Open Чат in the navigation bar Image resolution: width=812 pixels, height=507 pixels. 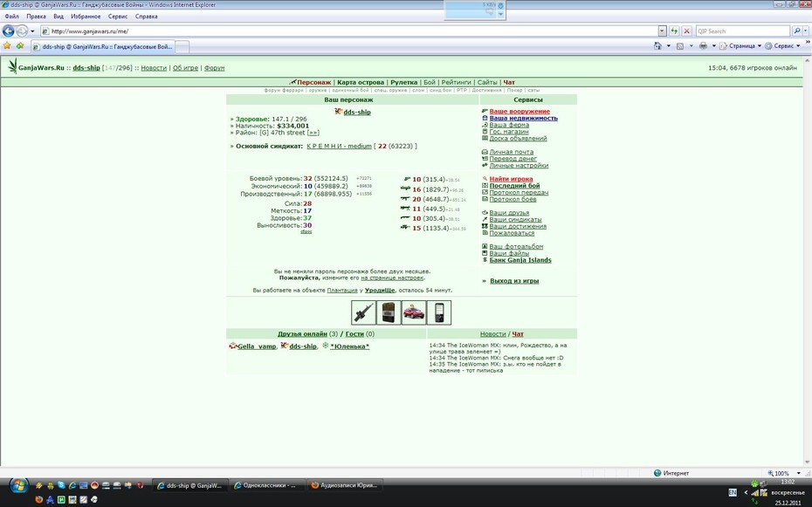[509, 82]
